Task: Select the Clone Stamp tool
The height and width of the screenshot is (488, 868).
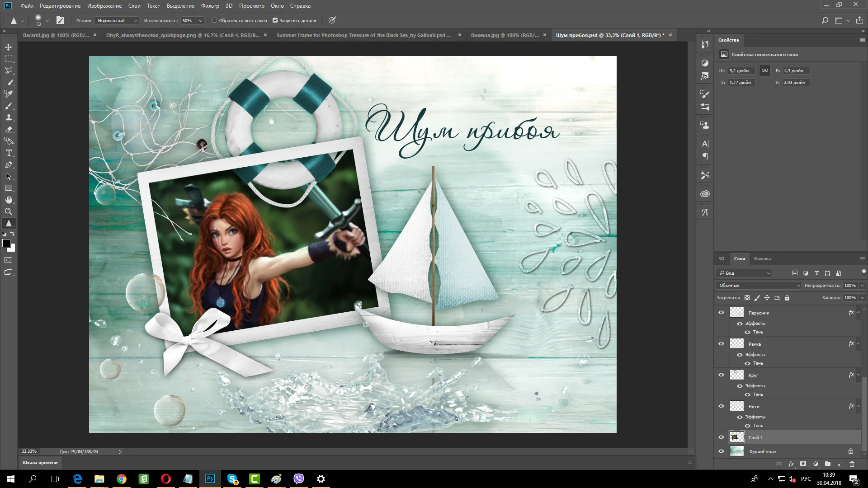Action: [9, 118]
